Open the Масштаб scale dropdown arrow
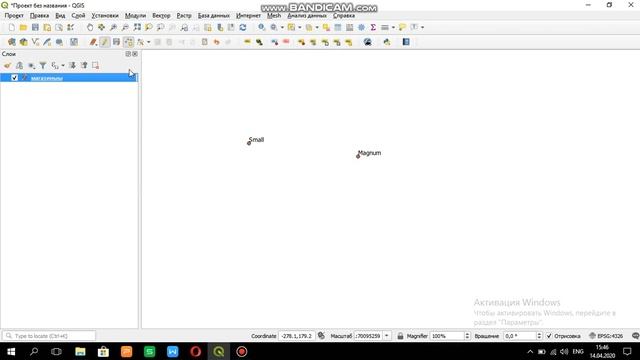The width and height of the screenshot is (640, 360). click(387, 336)
